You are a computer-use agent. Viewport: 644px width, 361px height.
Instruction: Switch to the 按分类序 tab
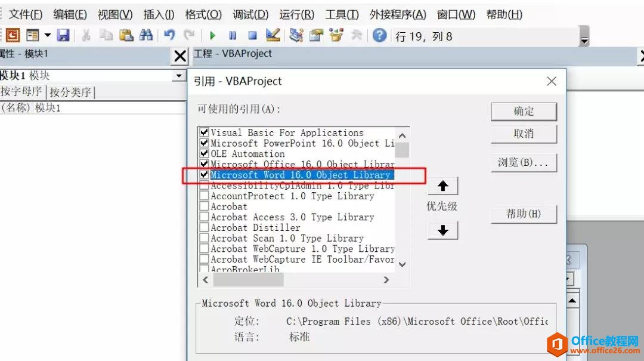(x=70, y=92)
